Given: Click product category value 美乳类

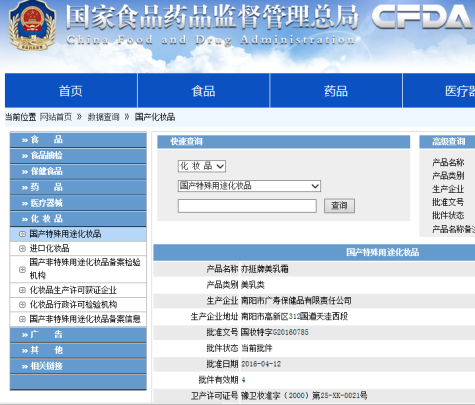Looking at the screenshot, I should (253, 285).
